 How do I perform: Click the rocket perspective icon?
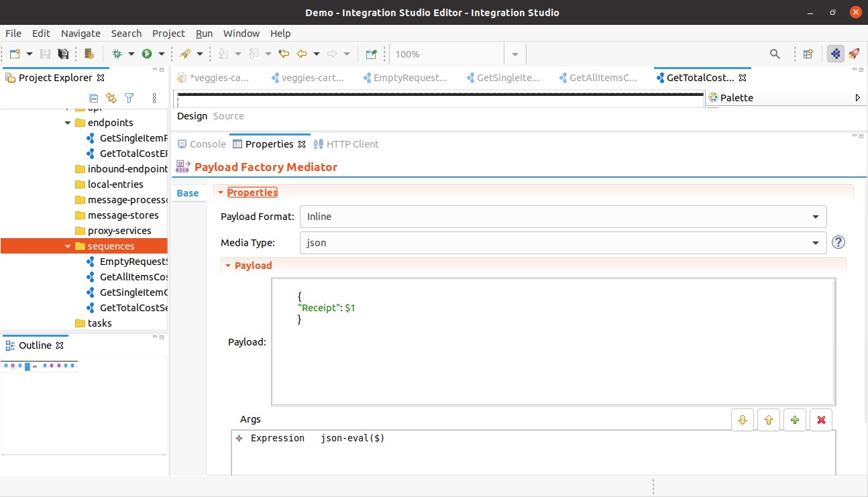[854, 54]
